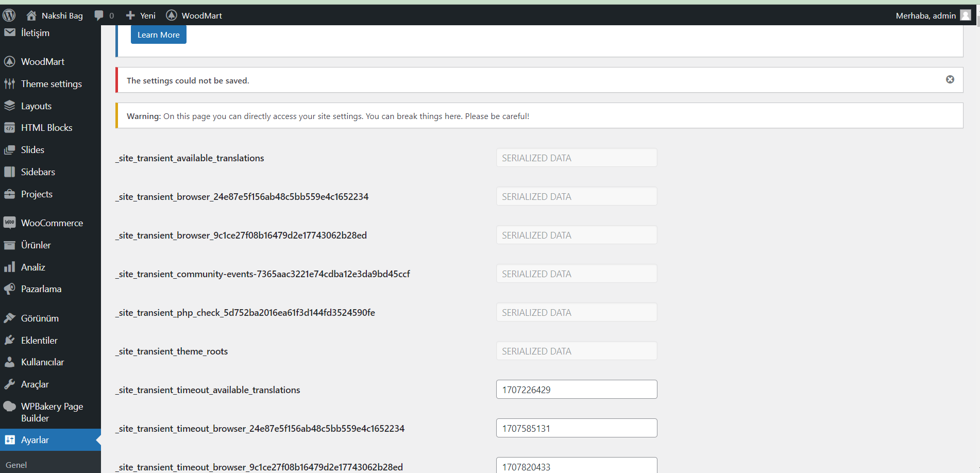Click the Sidebars icon

point(10,172)
